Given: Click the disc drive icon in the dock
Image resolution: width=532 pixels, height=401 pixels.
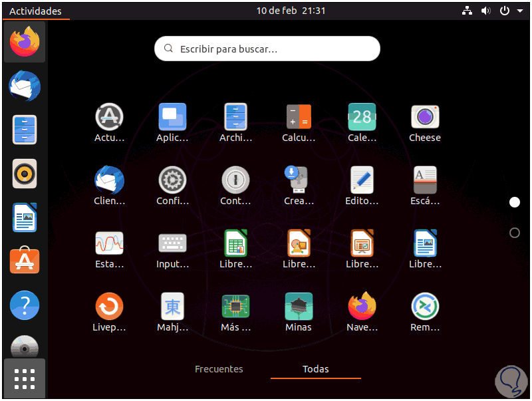Looking at the screenshot, I should pyautogui.click(x=25, y=346).
